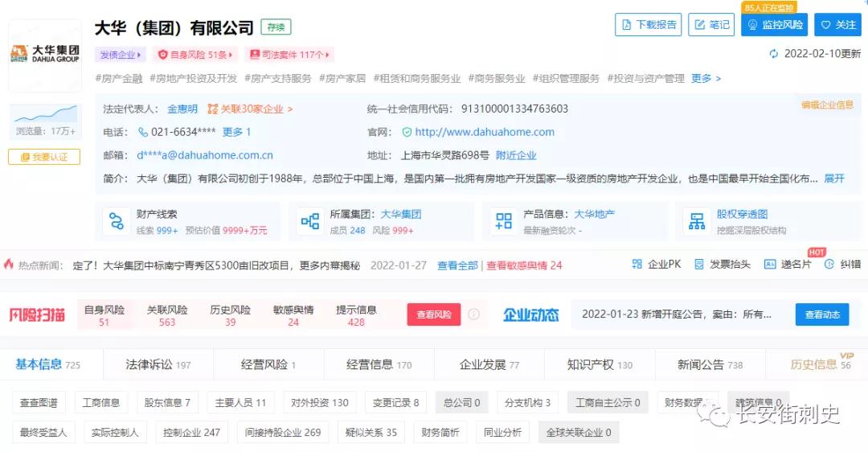The height and width of the screenshot is (452, 868).
Task: Click the 工商信息 sub-tab
Action: 101,403
